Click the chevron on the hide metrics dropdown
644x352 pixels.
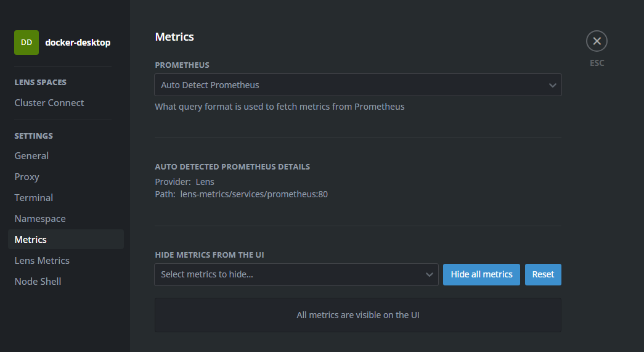(429, 275)
